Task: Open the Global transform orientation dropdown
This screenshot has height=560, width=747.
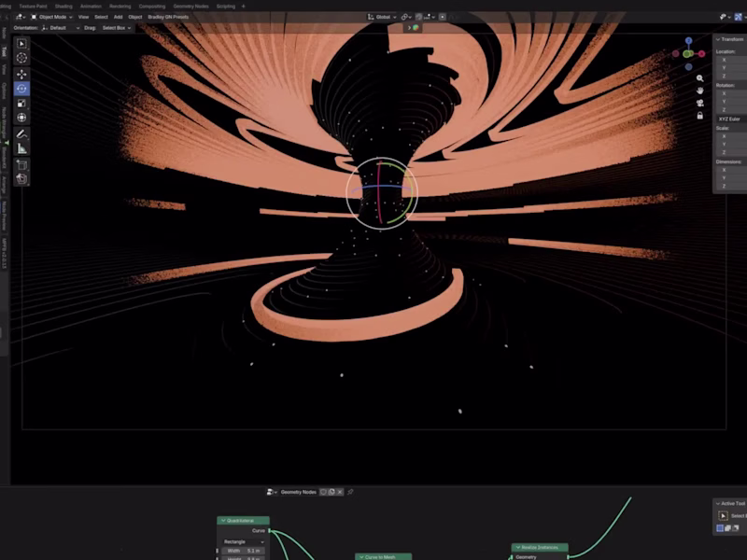Action: pos(382,17)
